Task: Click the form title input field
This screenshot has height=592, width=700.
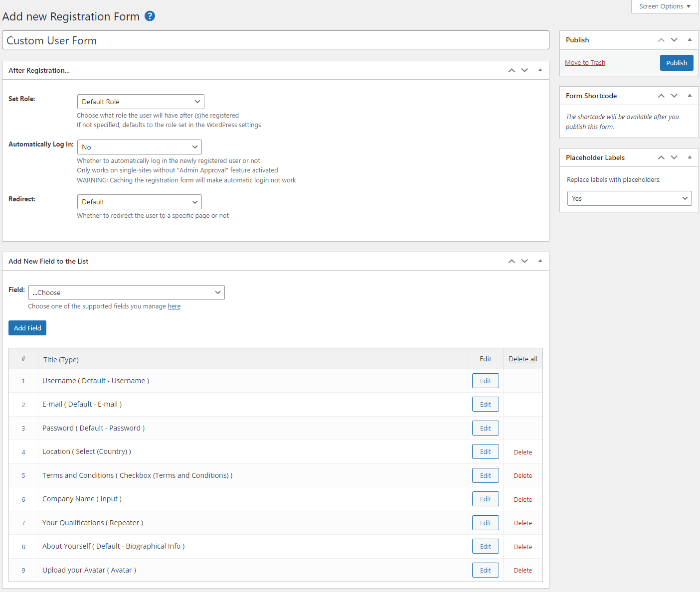Action: (276, 40)
